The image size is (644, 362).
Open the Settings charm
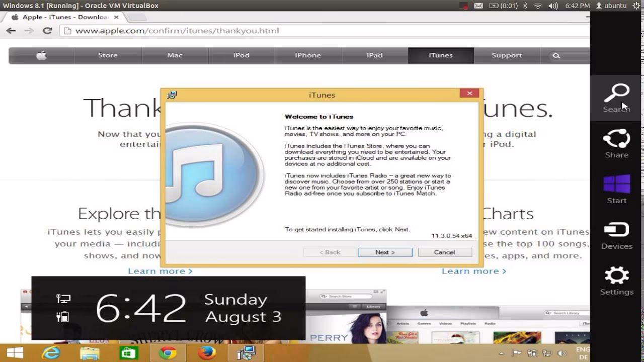click(x=616, y=281)
